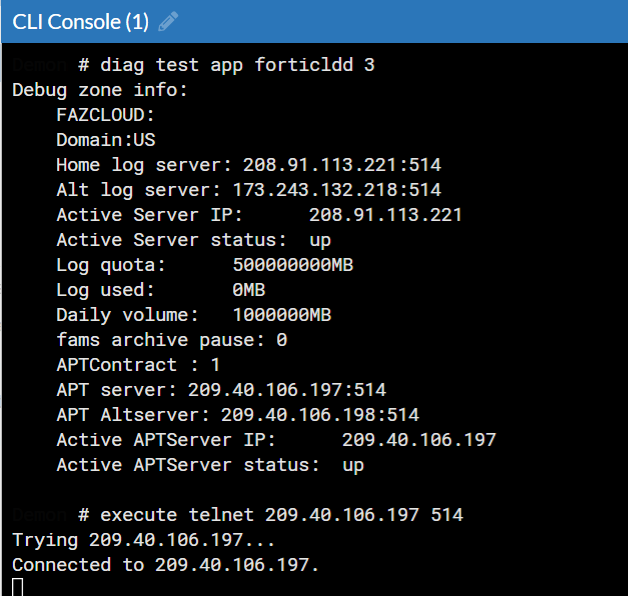Click the 'Connected to 209.40.106.197.' line
This screenshot has width=628, height=596.
click(x=165, y=565)
